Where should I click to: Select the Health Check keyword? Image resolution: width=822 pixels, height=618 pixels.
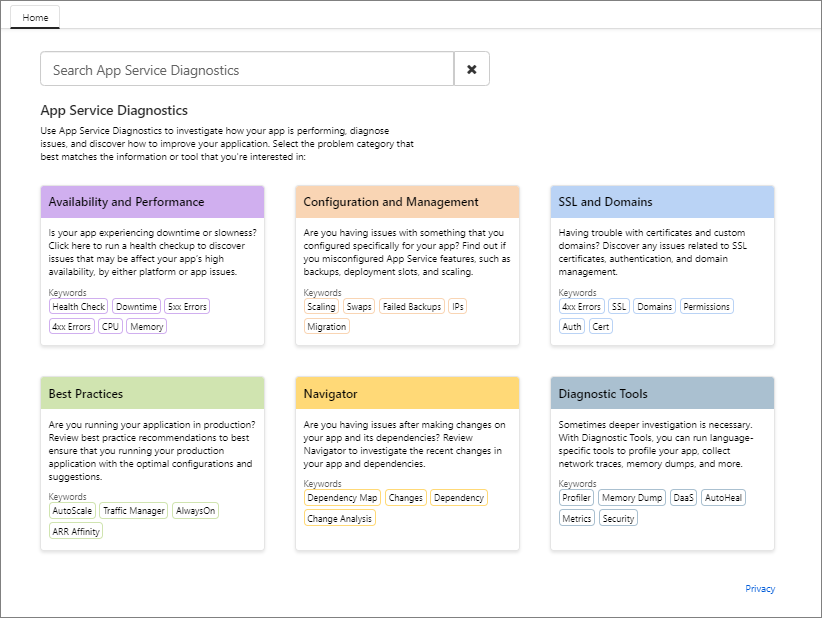click(77, 306)
